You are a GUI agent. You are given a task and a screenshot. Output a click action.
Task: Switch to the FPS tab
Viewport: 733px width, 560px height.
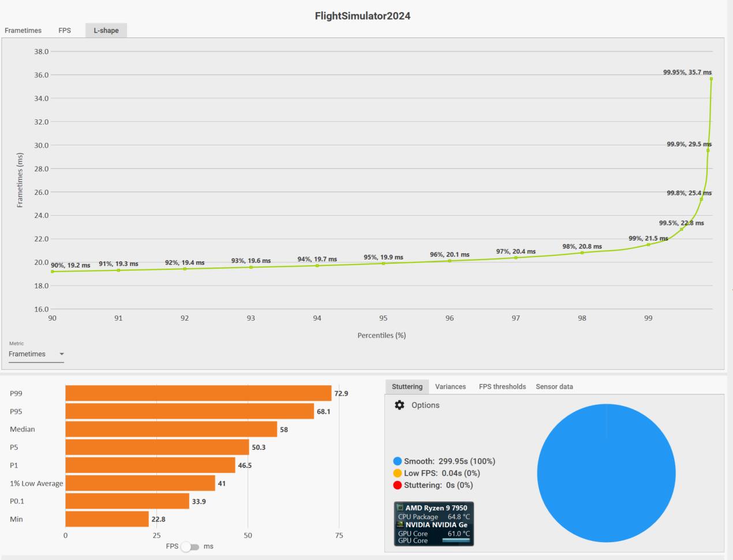coord(65,31)
